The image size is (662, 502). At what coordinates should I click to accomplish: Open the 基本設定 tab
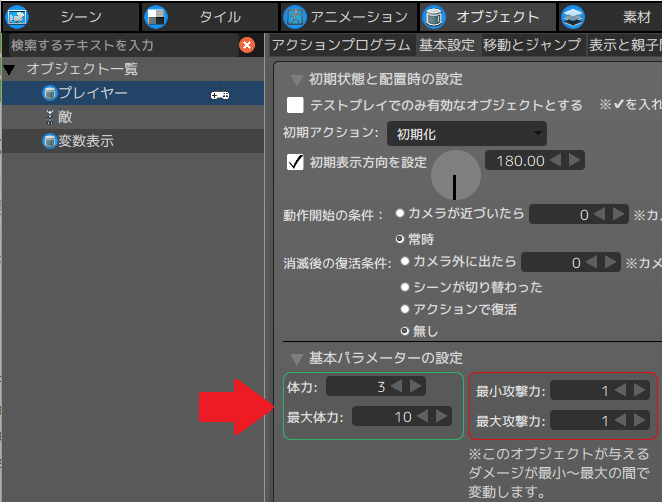coord(447,45)
